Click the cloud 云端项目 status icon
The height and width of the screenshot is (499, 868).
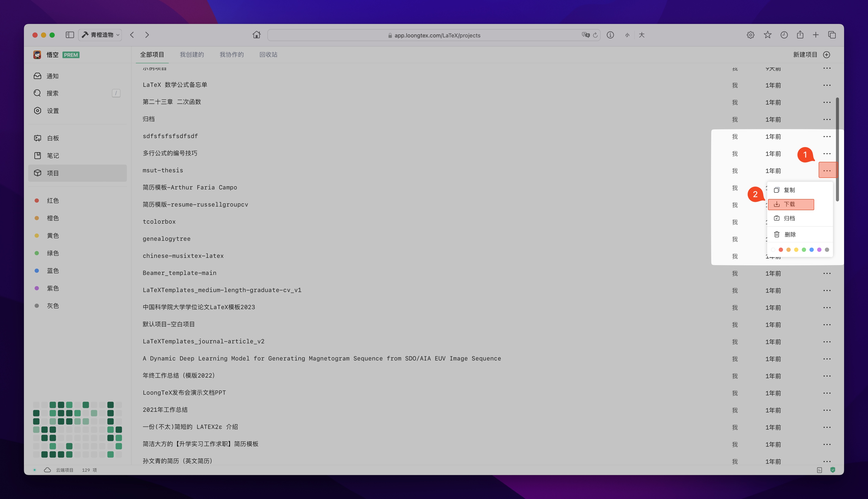(x=48, y=470)
